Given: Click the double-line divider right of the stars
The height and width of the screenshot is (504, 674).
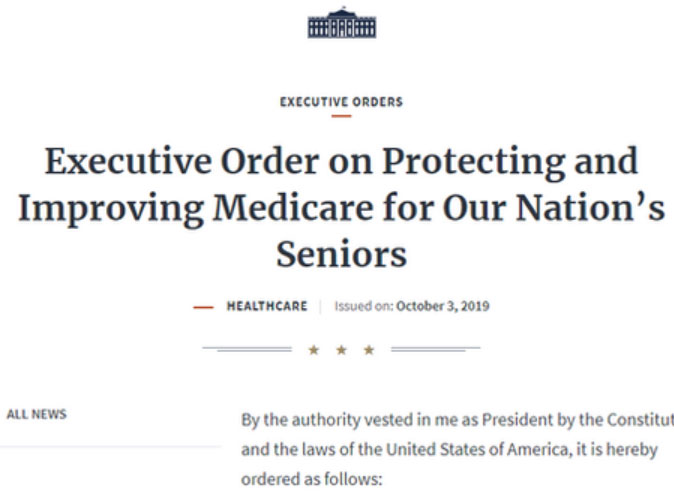Looking at the screenshot, I should 435,349.
